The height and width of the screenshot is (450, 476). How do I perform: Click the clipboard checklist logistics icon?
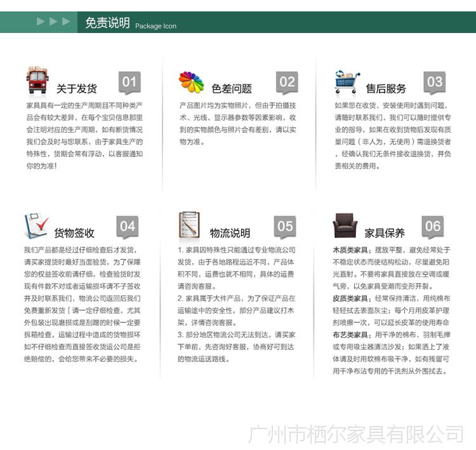tap(189, 225)
